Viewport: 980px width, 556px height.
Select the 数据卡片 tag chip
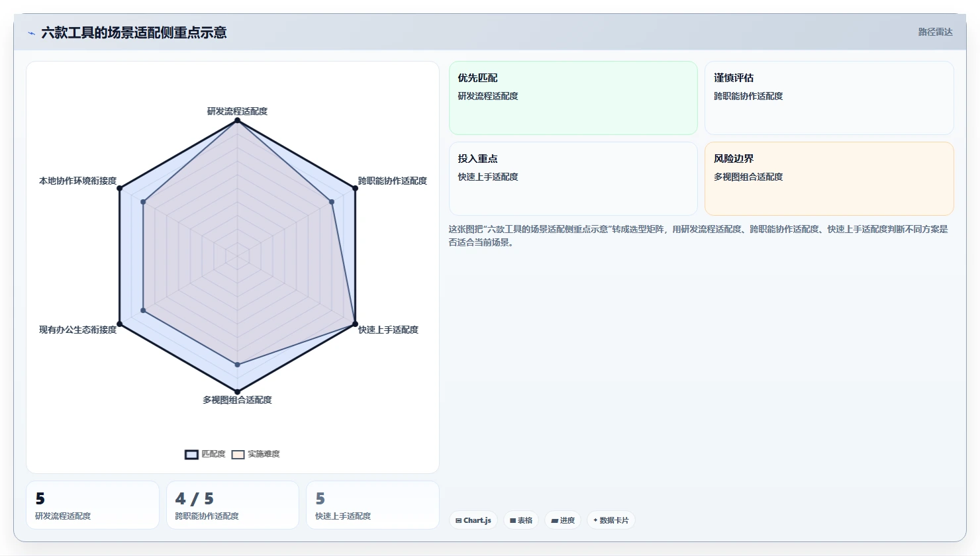[x=611, y=520]
